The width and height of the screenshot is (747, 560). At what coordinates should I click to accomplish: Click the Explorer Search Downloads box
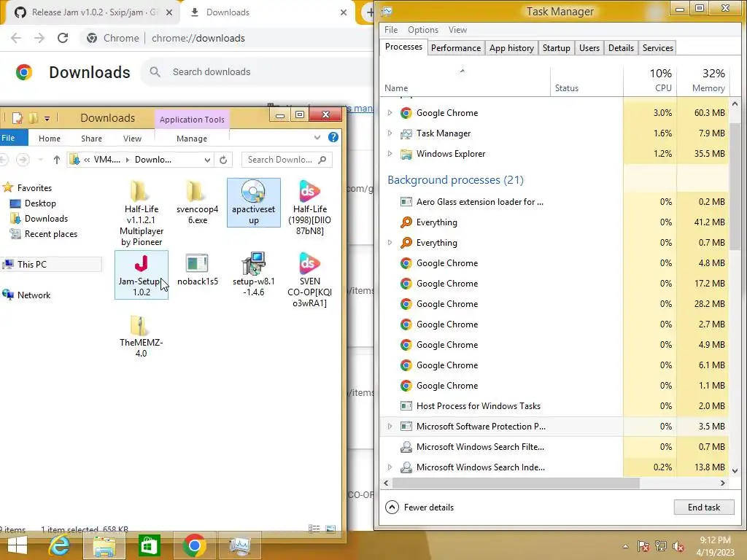[x=287, y=160]
